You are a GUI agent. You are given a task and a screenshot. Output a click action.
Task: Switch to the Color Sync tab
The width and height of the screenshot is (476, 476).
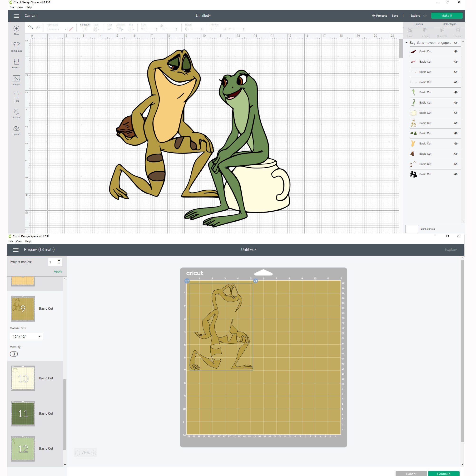(x=449, y=24)
